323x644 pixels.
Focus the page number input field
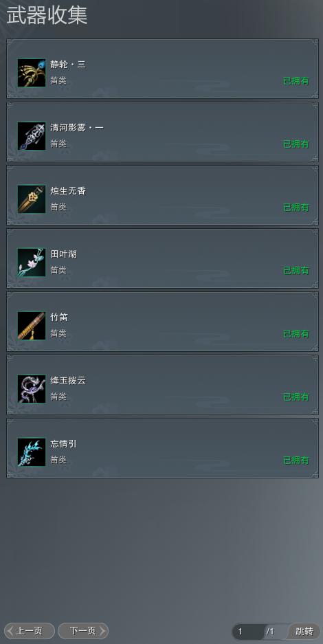tap(248, 631)
